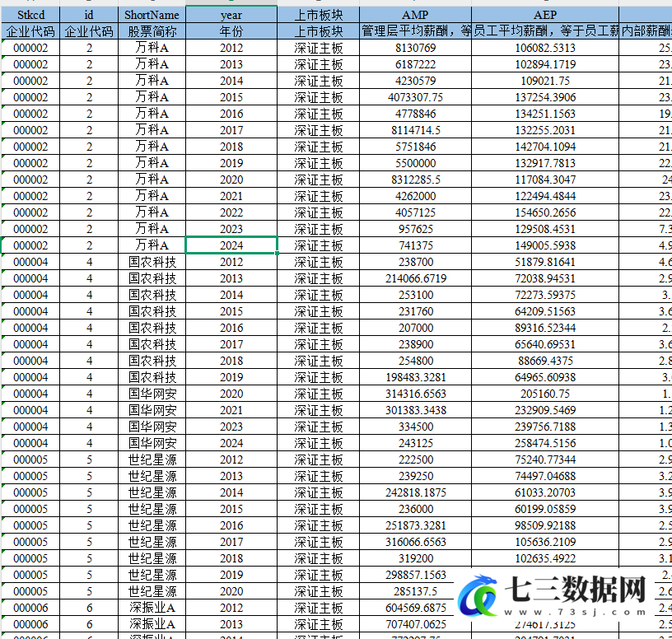
Task: Click AMP value 6187222
Action: [x=415, y=64]
